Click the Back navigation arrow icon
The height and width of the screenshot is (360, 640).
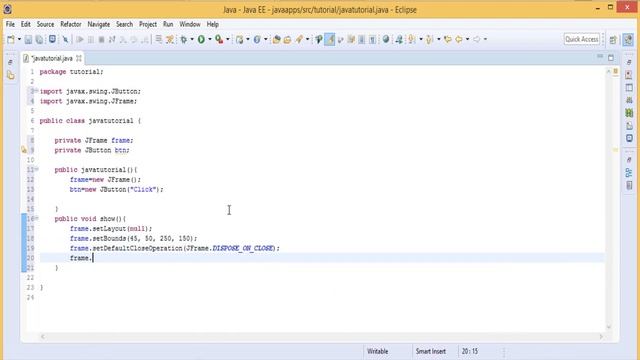(459, 39)
